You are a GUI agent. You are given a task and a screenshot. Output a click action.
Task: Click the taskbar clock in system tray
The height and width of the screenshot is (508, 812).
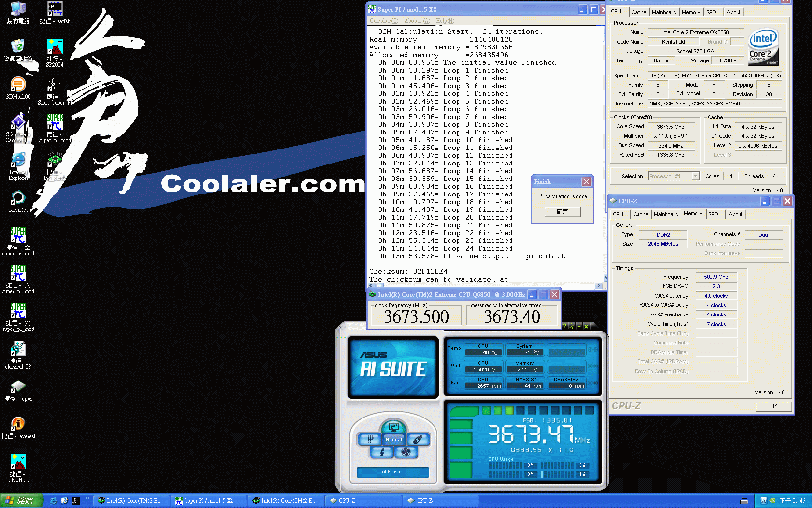point(793,501)
